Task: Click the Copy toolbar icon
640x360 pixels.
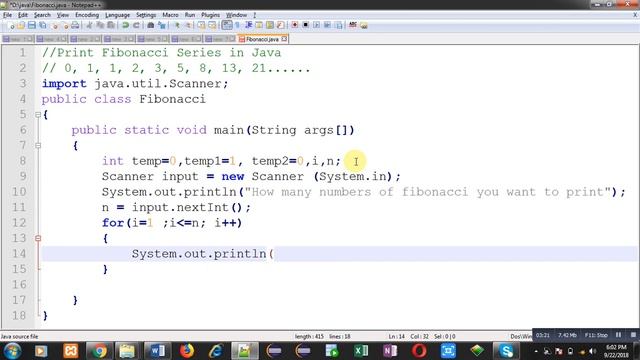Action: click(100, 25)
